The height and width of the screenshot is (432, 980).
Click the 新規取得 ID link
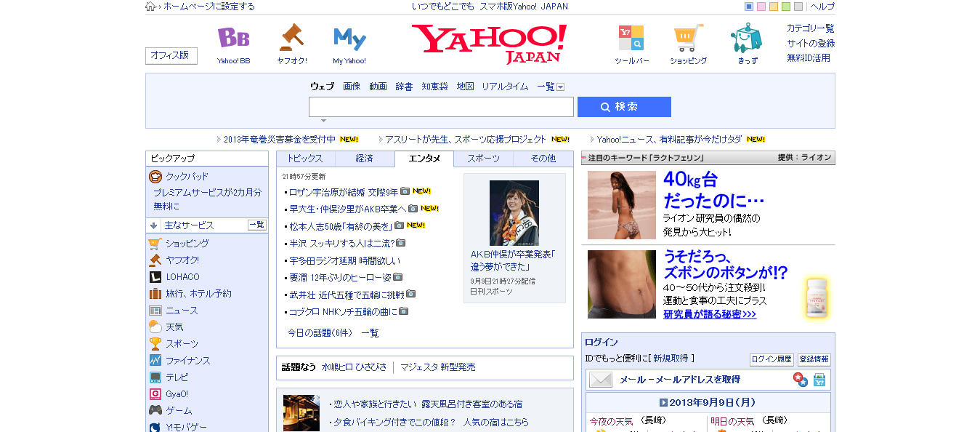(x=671, y=359)
